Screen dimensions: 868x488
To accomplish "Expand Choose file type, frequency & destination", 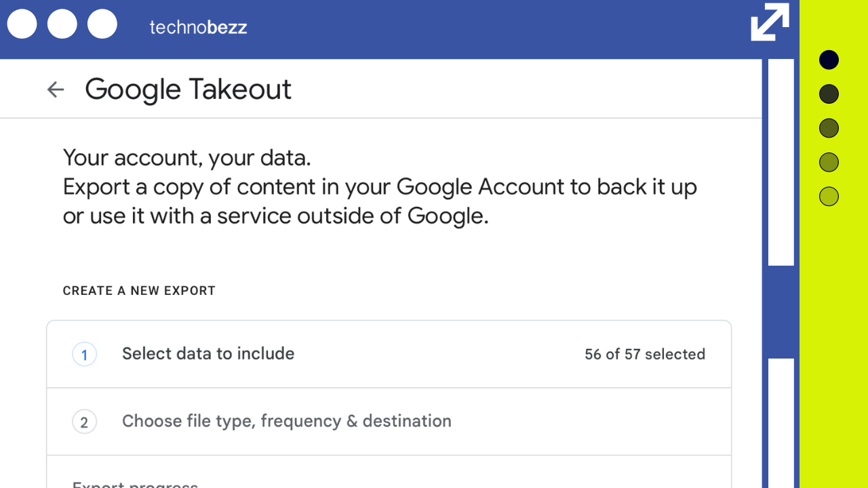I will (389, 422).
